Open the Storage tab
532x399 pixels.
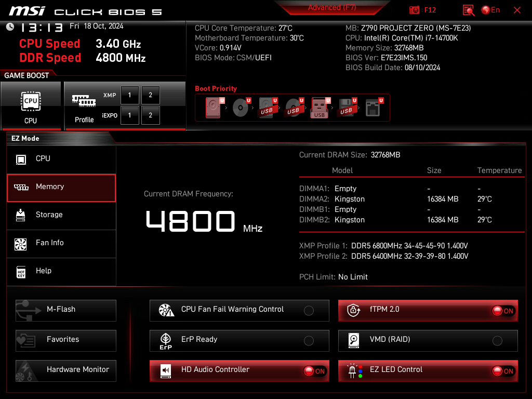pos(61,215)
